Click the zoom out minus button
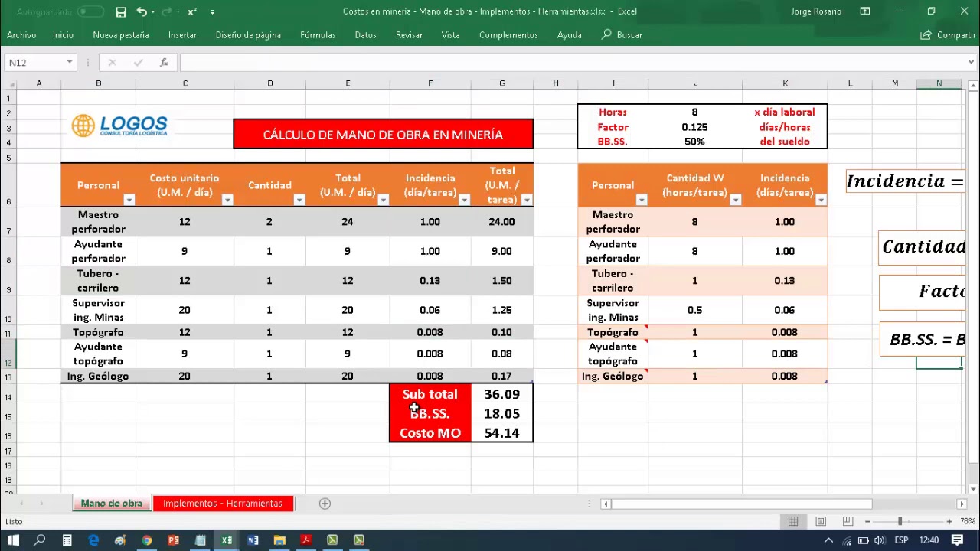This screenshot has height=551, width=980. click(867, 522)
